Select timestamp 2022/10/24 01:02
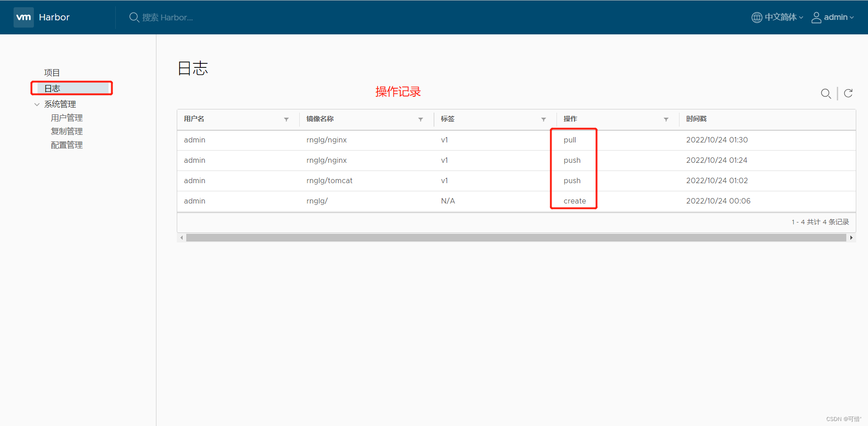 pyautogui.click(x=717, y=181)
